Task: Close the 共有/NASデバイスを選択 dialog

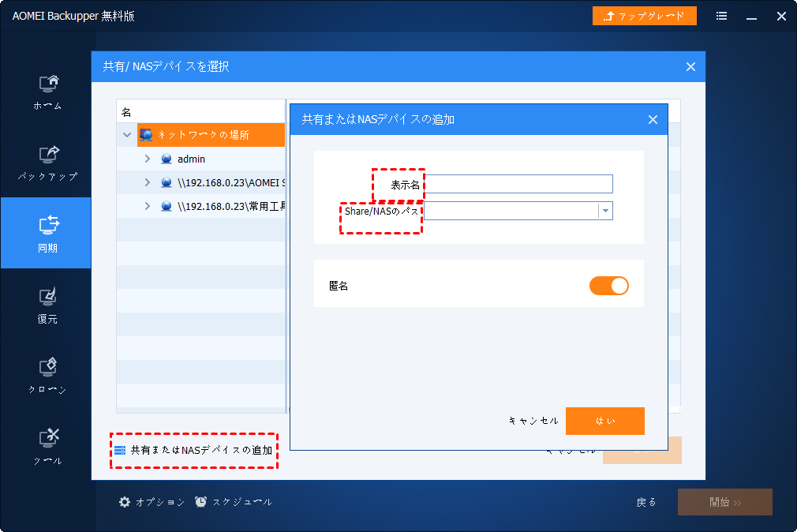Action: (x=690, y=66)
